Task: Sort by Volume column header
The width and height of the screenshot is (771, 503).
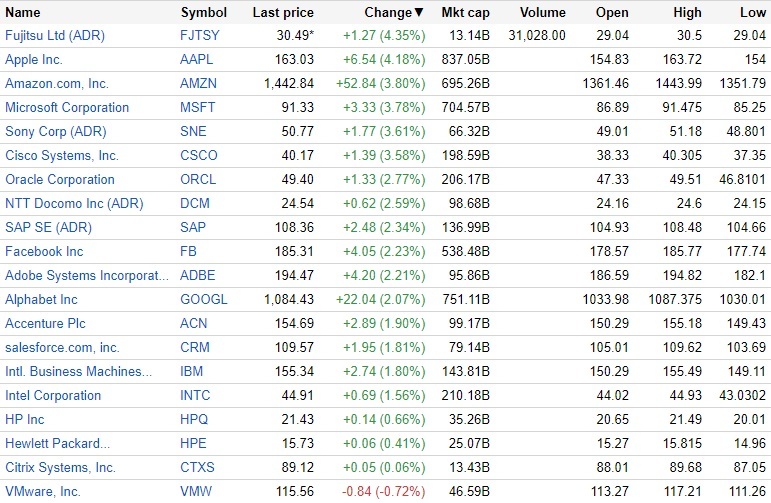Action: coord(543,13)
